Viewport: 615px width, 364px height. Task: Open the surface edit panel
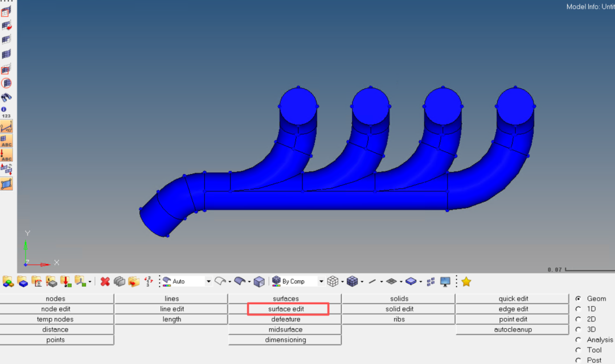pyautogui.click(x=286, y=309)
